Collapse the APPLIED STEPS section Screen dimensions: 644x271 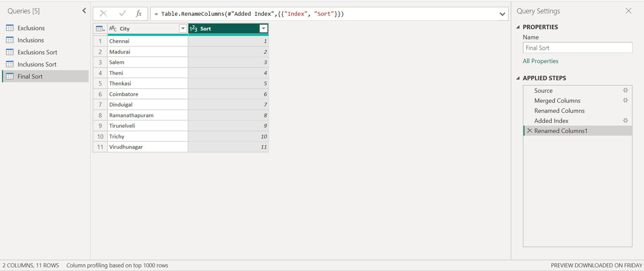pos(518,78)
